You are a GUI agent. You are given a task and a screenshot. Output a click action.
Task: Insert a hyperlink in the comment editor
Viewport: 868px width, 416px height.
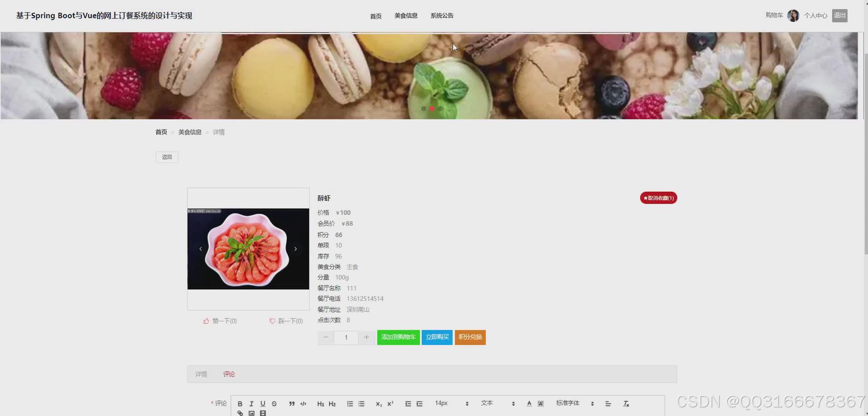pyautogui.click(x=240, y=413)
